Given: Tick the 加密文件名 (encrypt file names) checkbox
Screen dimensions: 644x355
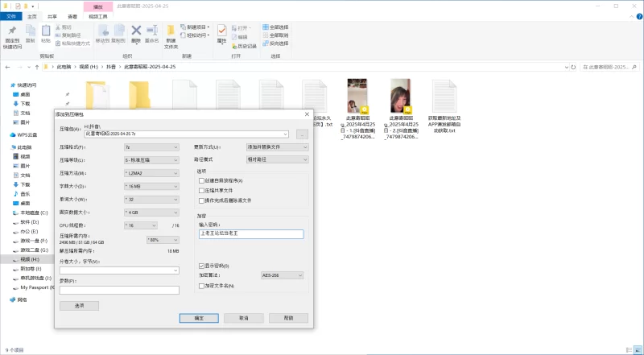Looking at the screenshot, I should click(201, 286).
